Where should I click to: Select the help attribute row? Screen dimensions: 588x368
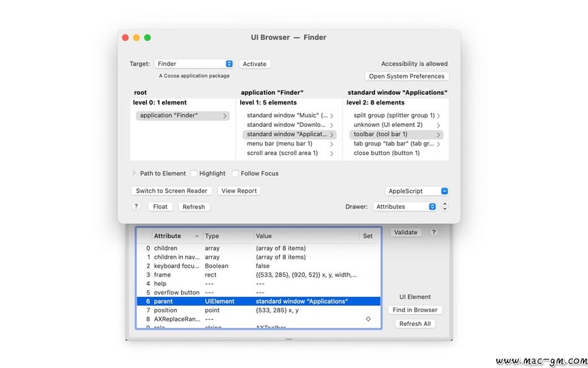(258, 283)
